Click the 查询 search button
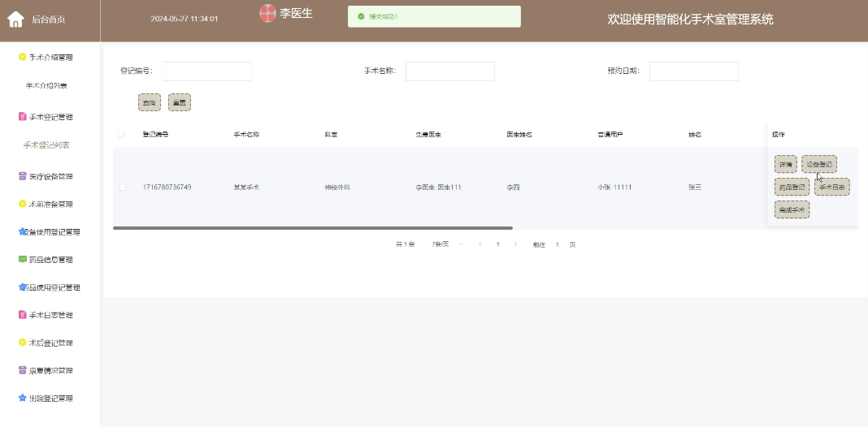This screenshot has height=427, width=868. point(150,102)
